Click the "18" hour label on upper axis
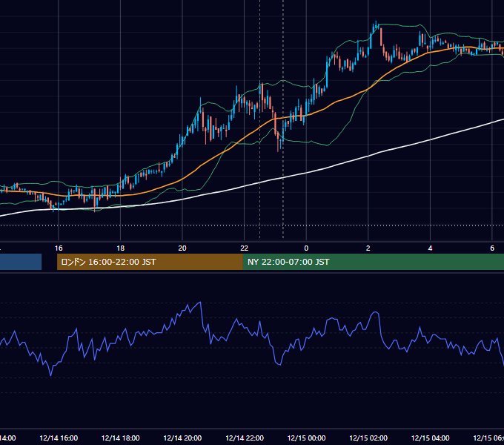504x445 pixels. (x=121, y=248)
